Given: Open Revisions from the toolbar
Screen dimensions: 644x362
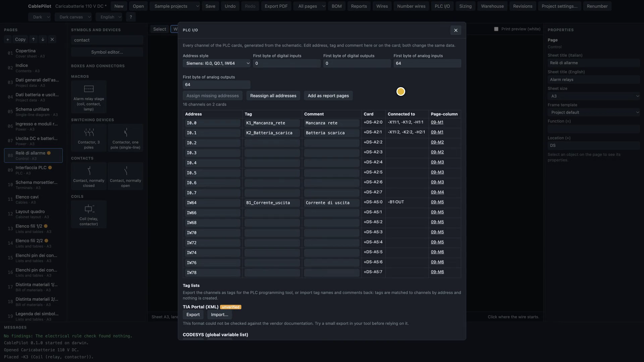Looking at the screenshot, I should [523, 6].
